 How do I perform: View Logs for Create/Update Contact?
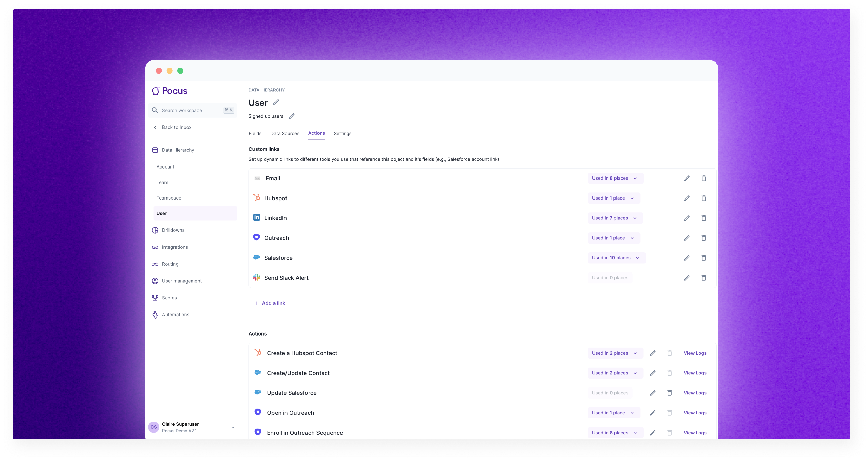point(695,373)
